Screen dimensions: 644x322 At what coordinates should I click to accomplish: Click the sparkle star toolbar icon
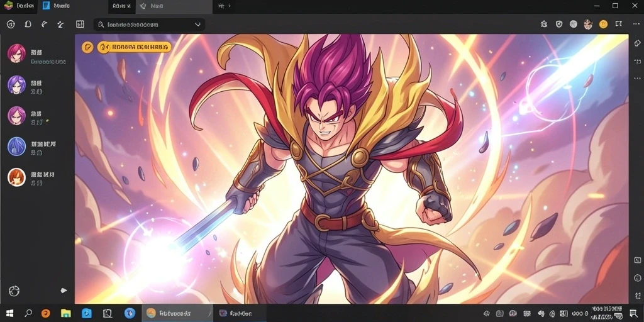(x=61, y=25)
